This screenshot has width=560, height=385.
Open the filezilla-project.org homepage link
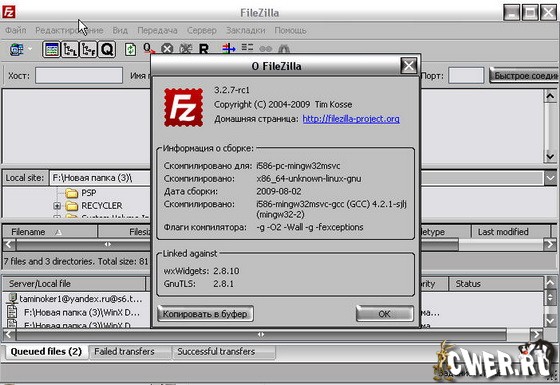351,119
